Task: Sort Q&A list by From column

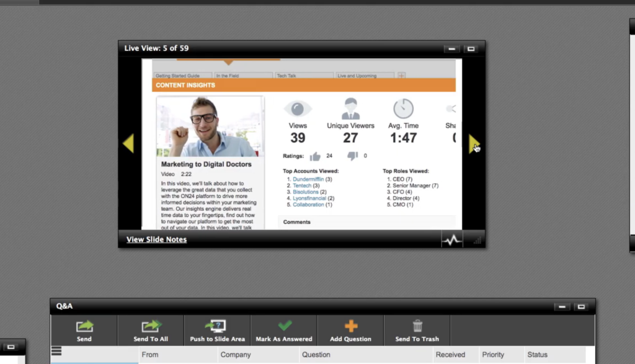Action: [150, 355]
